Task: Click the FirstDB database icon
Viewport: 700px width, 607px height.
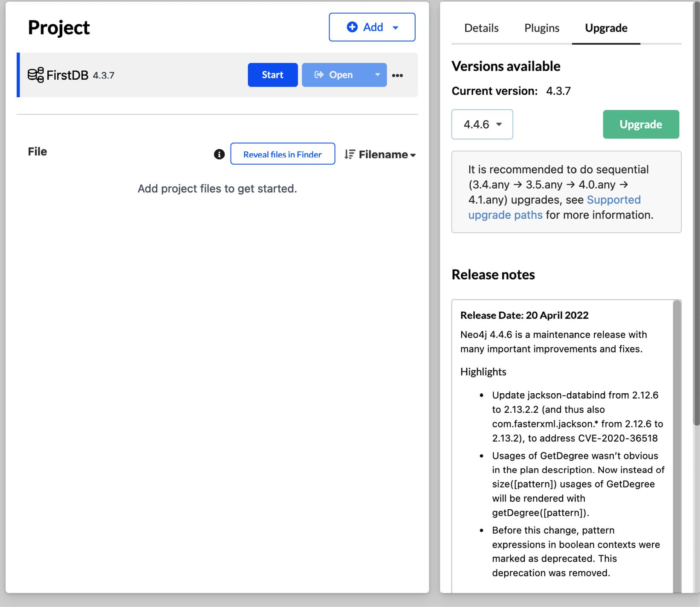Action: click(36, 75)
